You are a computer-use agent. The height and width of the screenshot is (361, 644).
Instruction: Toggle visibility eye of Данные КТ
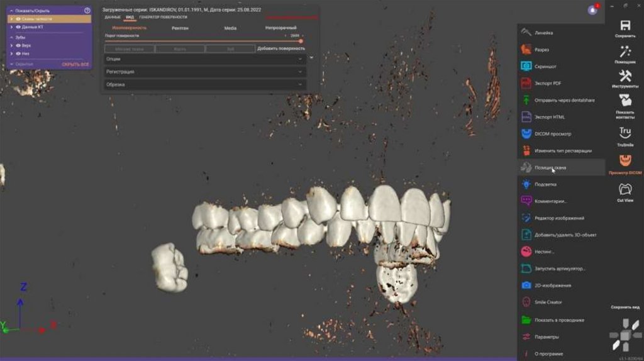tap(18, 27)
